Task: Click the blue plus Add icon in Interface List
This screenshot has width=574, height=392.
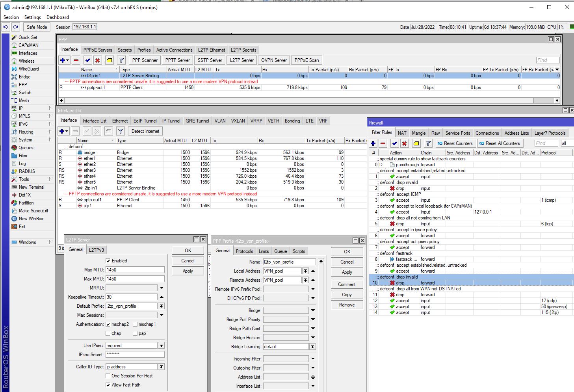Action: pos(62,131)
